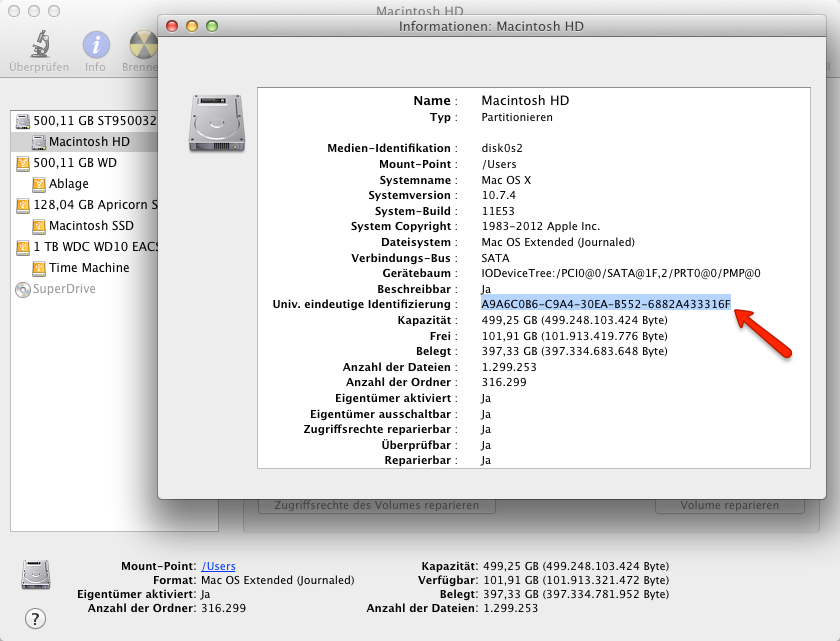This screenshot has height=641, width=840.
Task: Click the Format value in the bottom panel
Action: (x=278, y=580)
